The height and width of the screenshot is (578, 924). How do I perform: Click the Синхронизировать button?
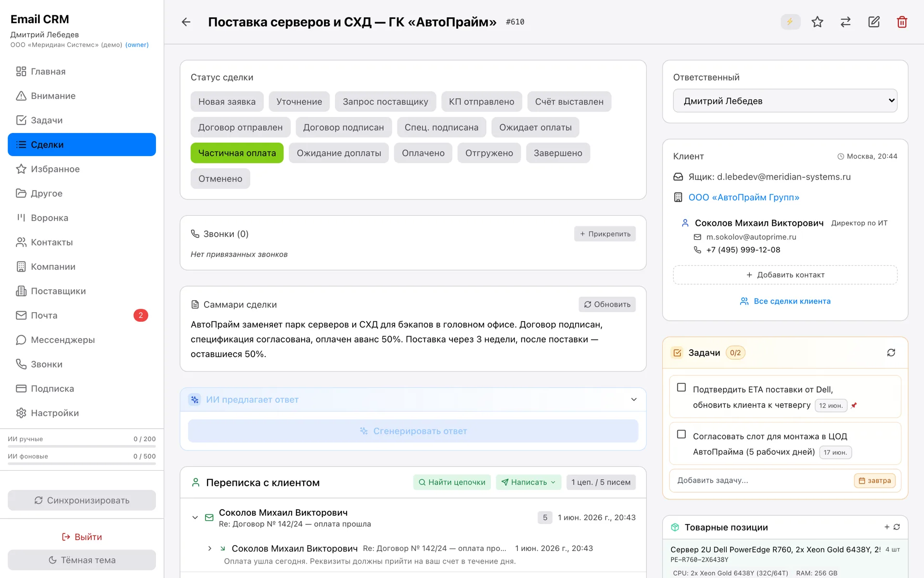82,500
